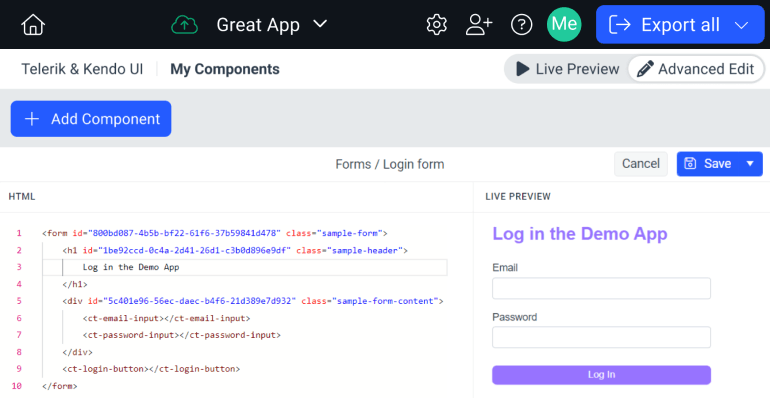Image resolution: width=770 pixels, height=399 pixels.
Task: Switch to Advanced Edit mode
Action: tap(695, 69)
